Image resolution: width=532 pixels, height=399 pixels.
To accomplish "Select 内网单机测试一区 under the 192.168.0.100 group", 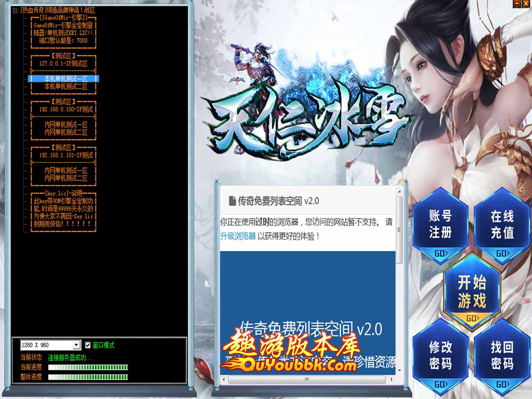I will (66, 125).
